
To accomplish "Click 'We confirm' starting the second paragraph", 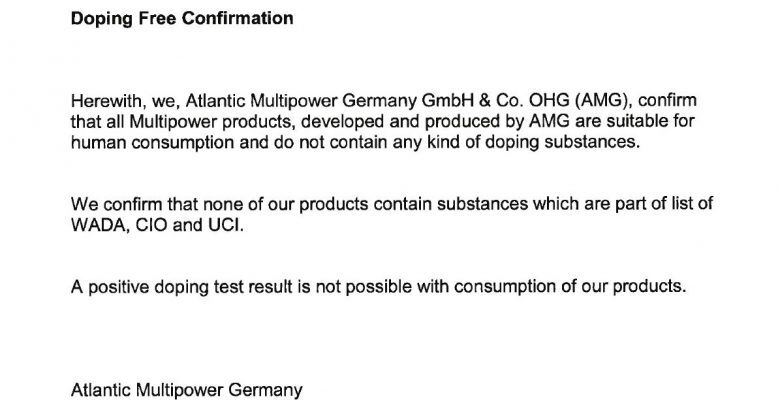I will (x=116, y=204).
